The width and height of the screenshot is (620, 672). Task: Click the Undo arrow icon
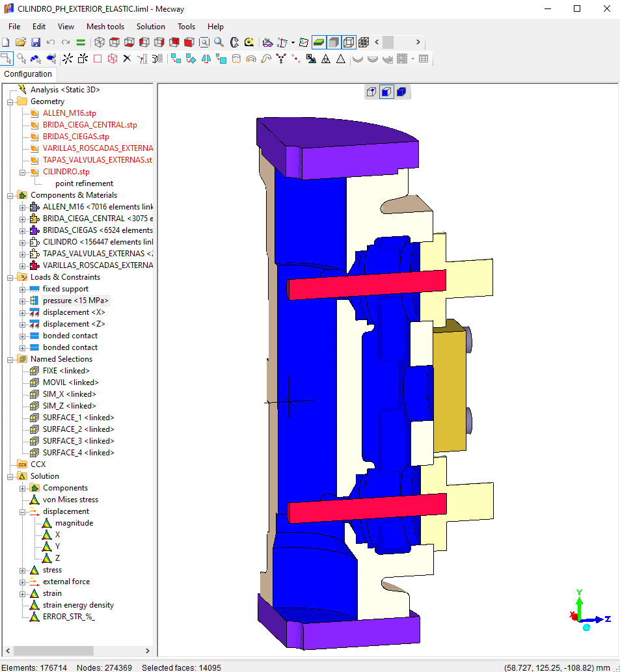[51, 42]
